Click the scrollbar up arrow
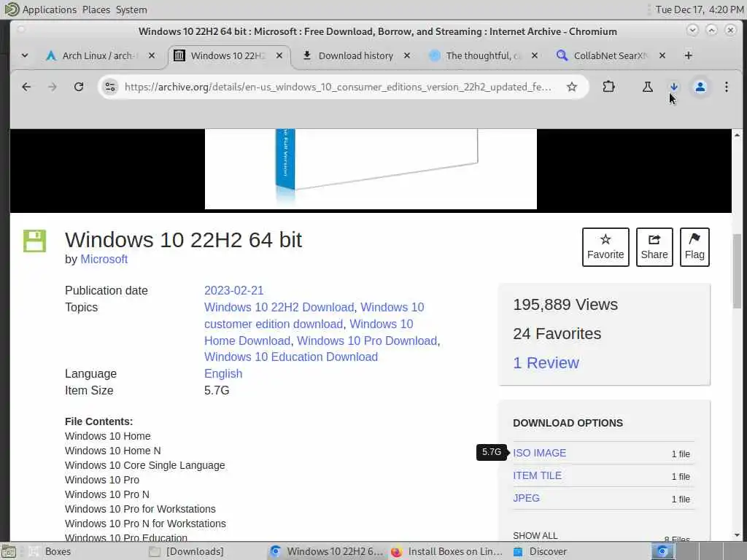This screenshot has height=560, width=747. coord(737,135)
